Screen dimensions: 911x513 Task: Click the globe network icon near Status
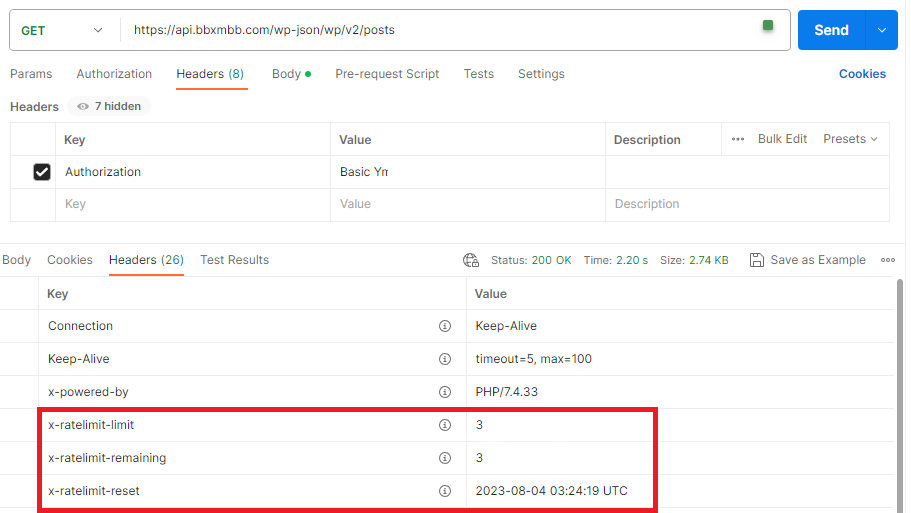pyautogui.click(x=471, y=260)
